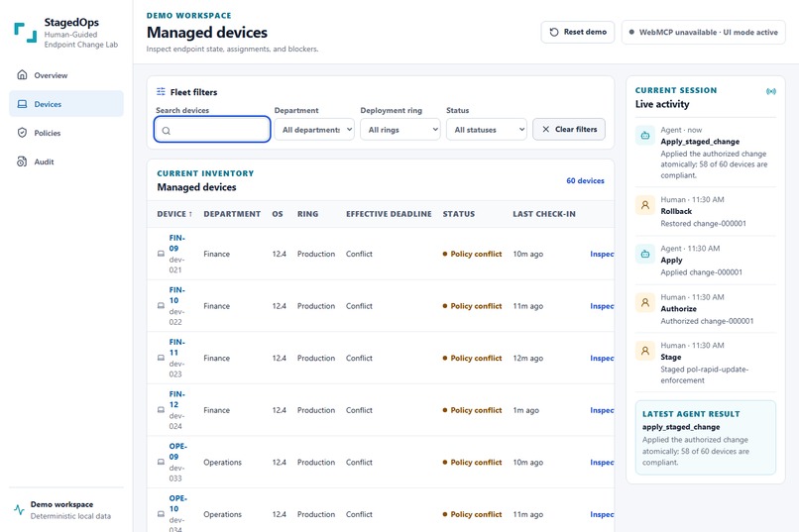
Task: Click the laptop icon in OPE-10 row
Action: click(x=161, y=514)
